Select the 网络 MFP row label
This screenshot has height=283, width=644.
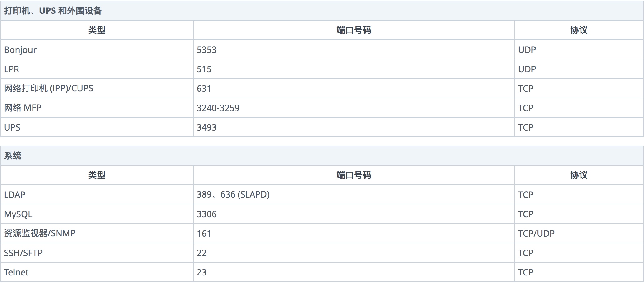point(23,108)
